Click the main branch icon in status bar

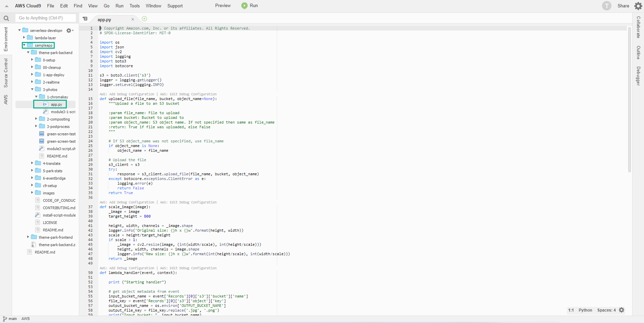coord(5,319)
